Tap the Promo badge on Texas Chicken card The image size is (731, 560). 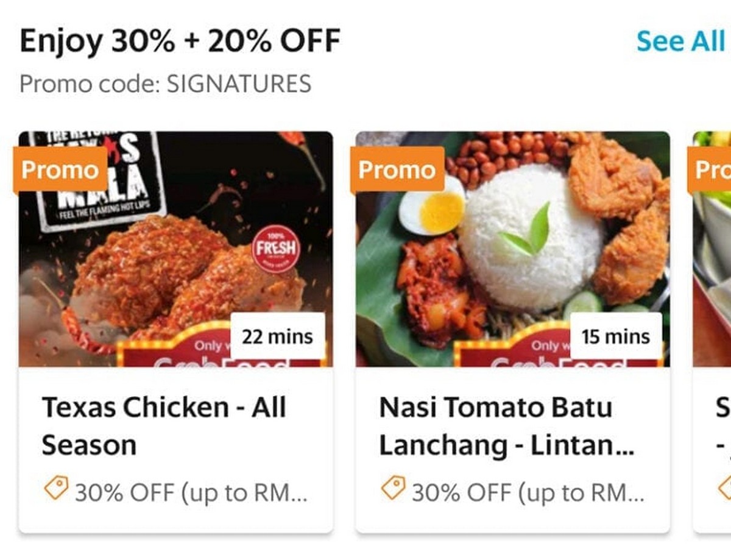(x=60, y=170)
